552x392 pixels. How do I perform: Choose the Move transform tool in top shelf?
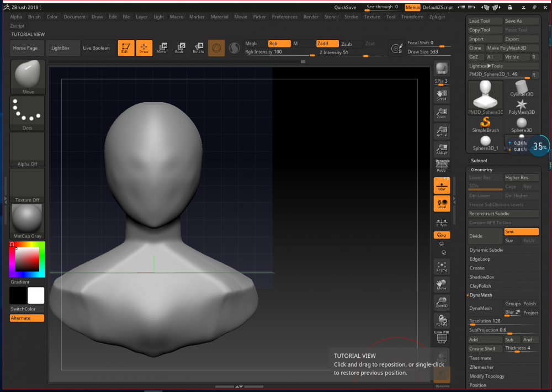162,48
